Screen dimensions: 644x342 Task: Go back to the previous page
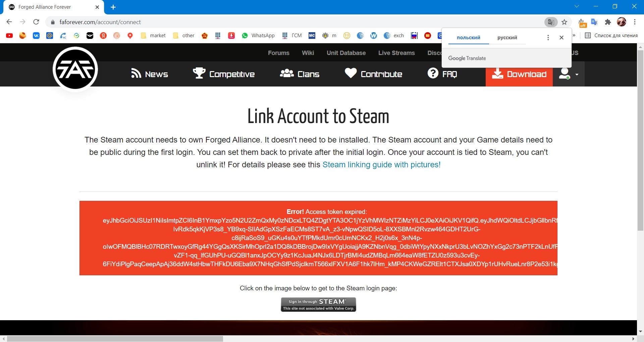pyautogui.click(x=9, y=22)
